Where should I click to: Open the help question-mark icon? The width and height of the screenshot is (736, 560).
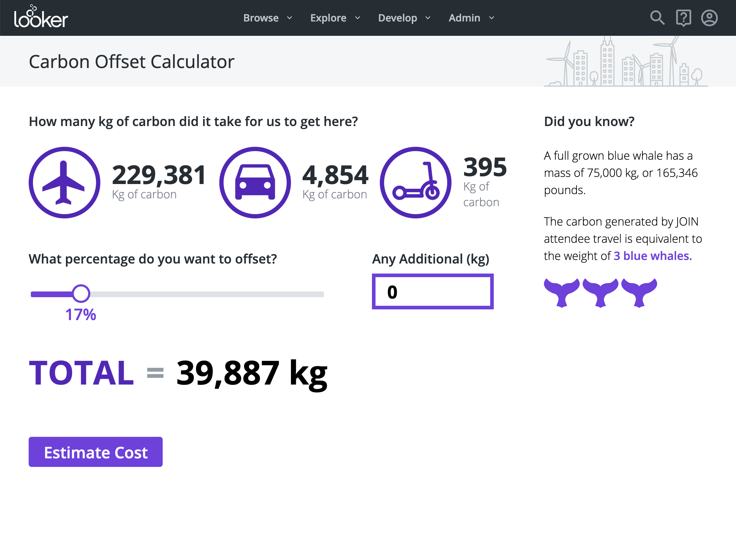point(683,18)
